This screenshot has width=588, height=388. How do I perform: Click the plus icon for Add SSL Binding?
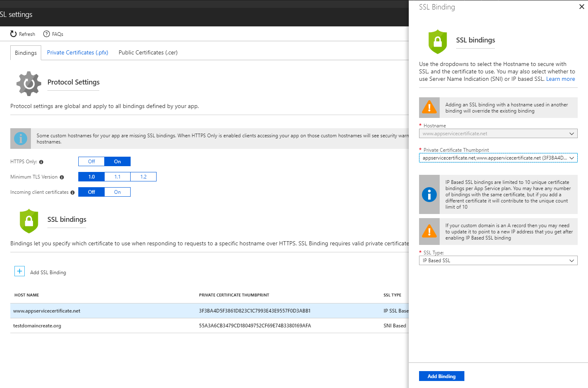point(19,271)
